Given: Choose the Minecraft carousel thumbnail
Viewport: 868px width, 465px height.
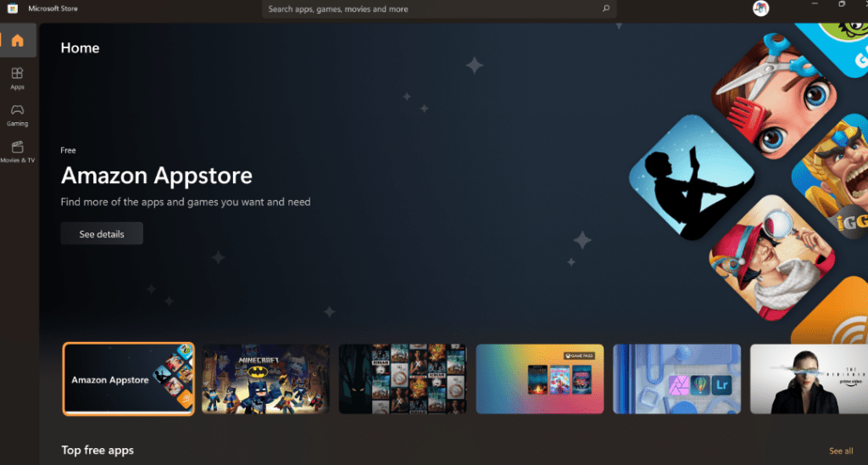Looking at the screenshot, I should tap(265, 378).
